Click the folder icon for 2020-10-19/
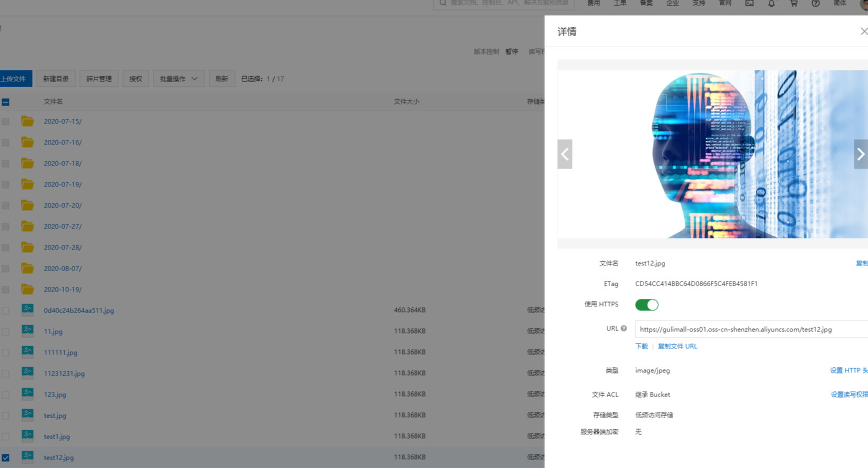 [x=27, y=289]
